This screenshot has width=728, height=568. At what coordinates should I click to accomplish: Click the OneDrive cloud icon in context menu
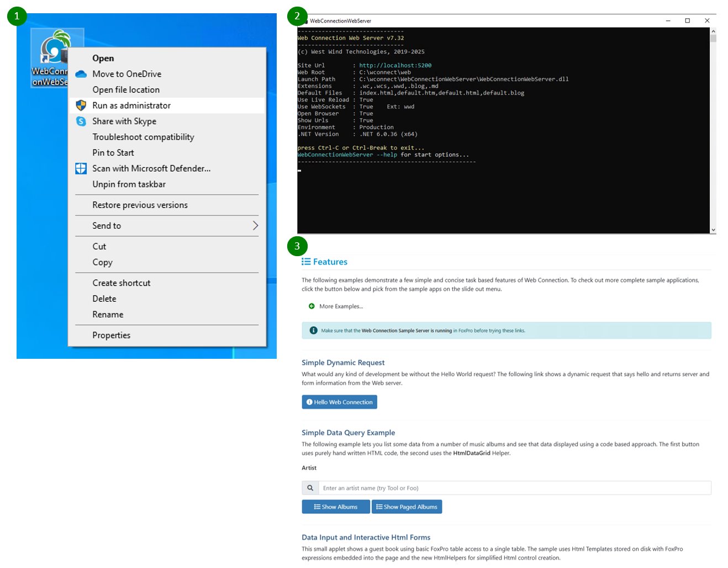[x=81, y=74]
